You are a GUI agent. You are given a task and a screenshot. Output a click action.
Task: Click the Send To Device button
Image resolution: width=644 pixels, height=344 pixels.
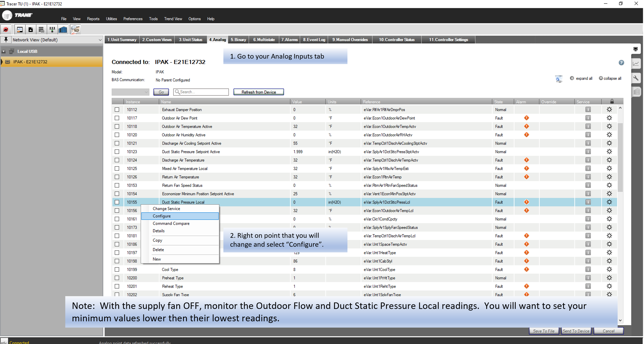(x=576, y=331)
